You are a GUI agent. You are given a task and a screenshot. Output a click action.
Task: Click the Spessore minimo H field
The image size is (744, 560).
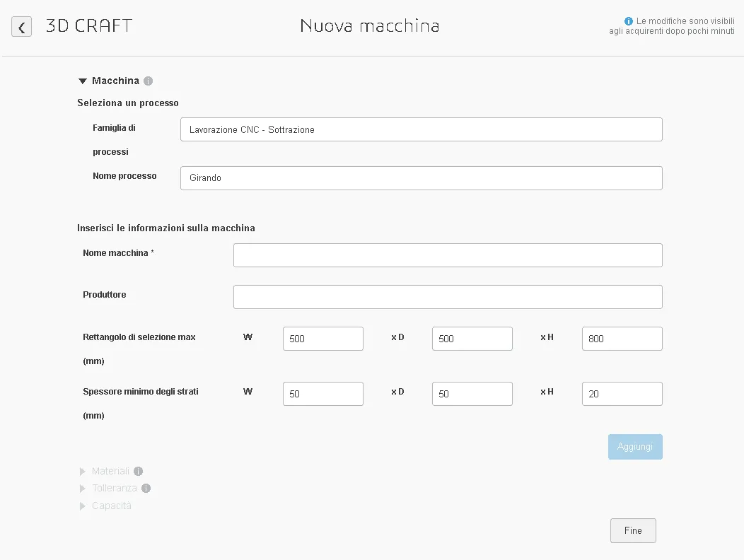pyautogui.click(x=622, y=394)
